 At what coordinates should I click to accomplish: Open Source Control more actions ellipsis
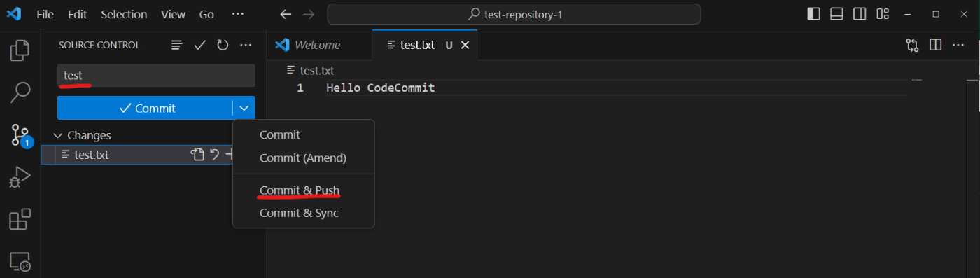point(246,45)
